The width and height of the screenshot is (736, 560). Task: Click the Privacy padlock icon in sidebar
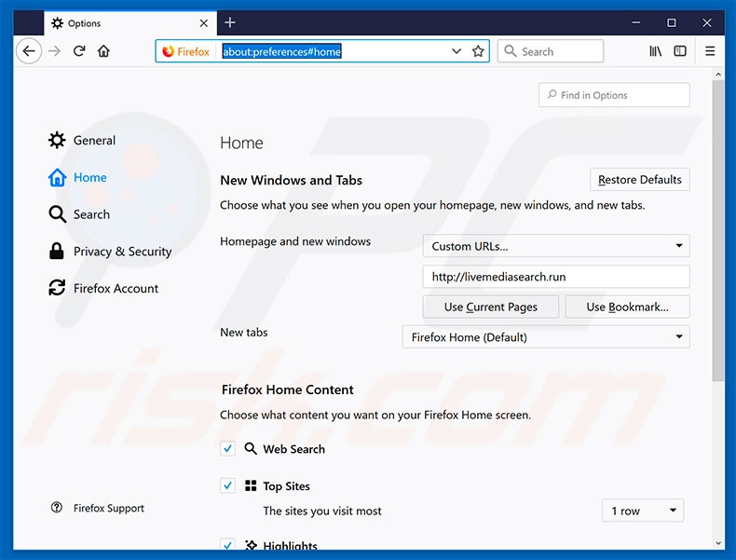tap(56, 252)
